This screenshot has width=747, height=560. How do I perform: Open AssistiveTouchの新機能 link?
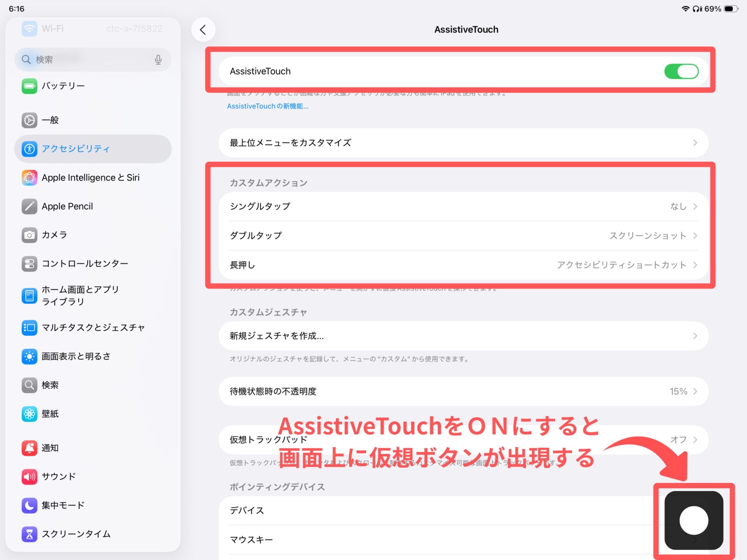[268, 106]
